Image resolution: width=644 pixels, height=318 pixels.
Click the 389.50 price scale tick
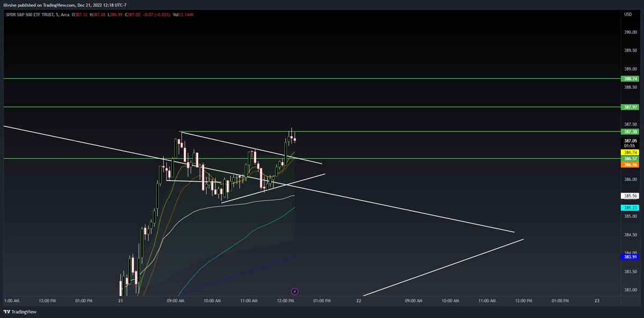(x=630, y=50)
